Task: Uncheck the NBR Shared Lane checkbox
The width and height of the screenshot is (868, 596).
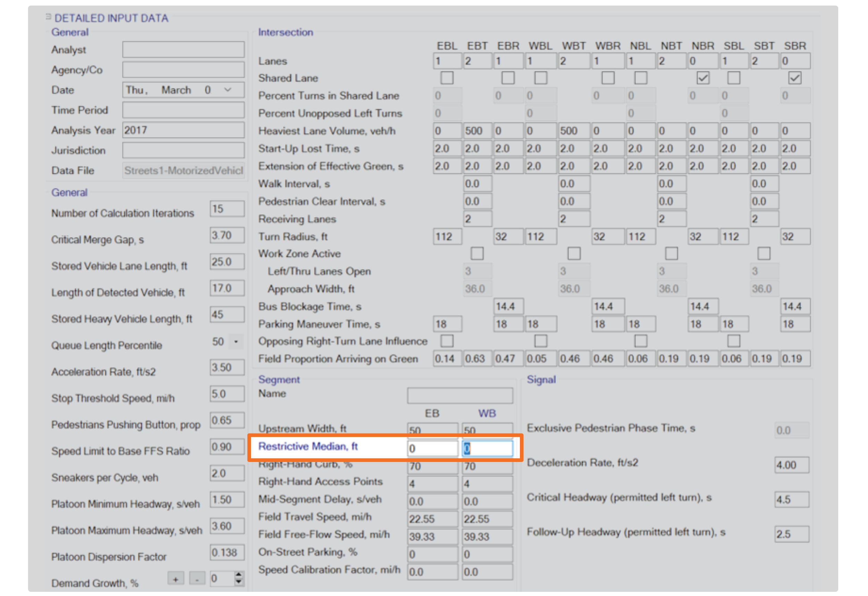Action: 703,78
